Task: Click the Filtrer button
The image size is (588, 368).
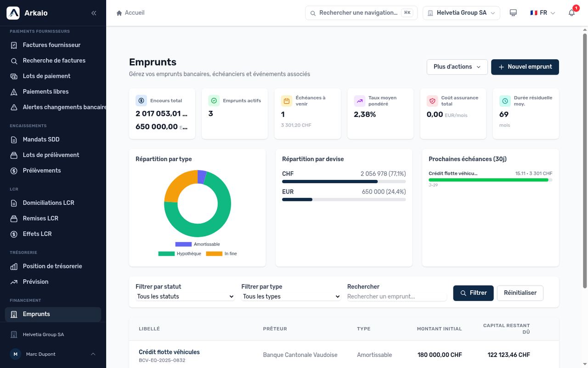Action: click(x=473, y=293)
